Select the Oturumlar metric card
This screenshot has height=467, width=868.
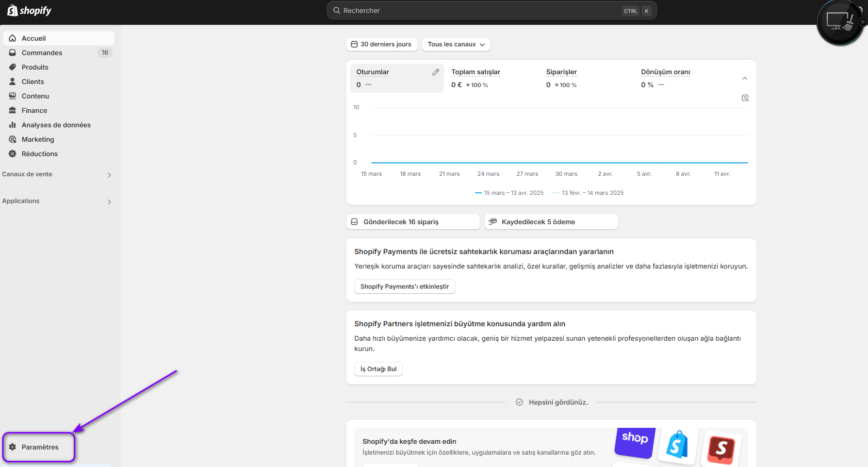pos(397,78)
